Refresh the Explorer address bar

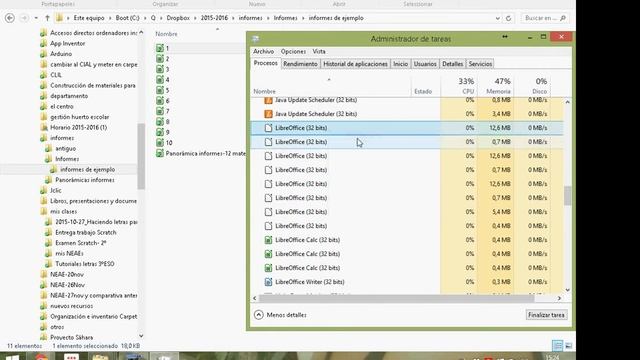pyautogui.click(x=508, y=18)
